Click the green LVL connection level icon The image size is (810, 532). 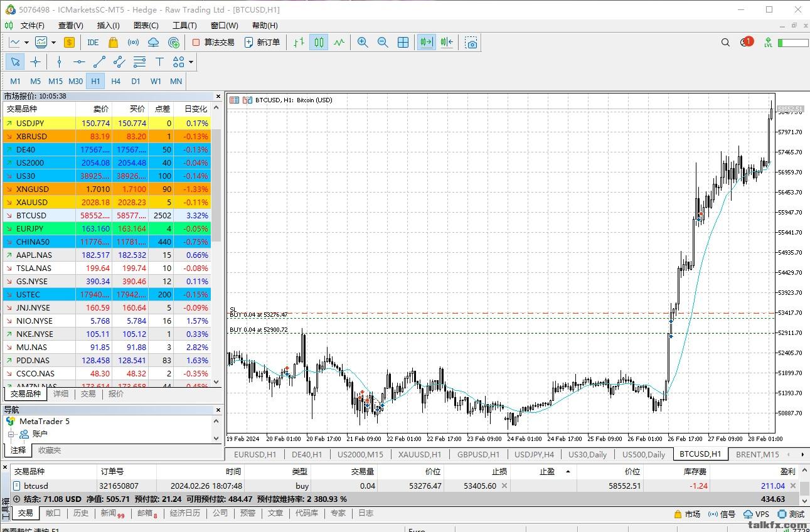click(768, 42)
